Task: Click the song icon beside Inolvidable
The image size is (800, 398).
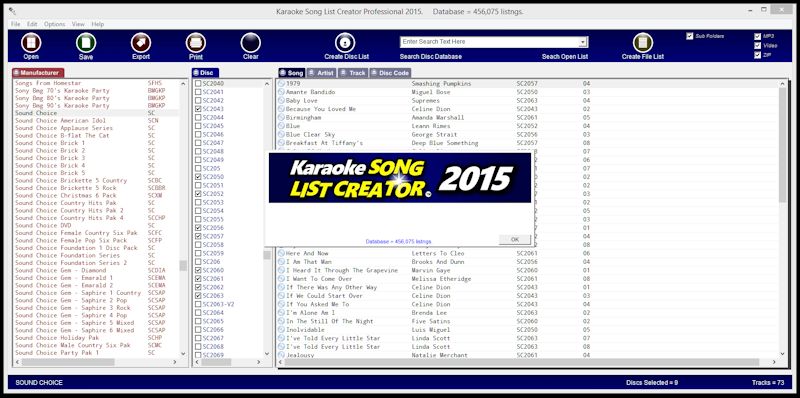Action: tap(281, 330)
